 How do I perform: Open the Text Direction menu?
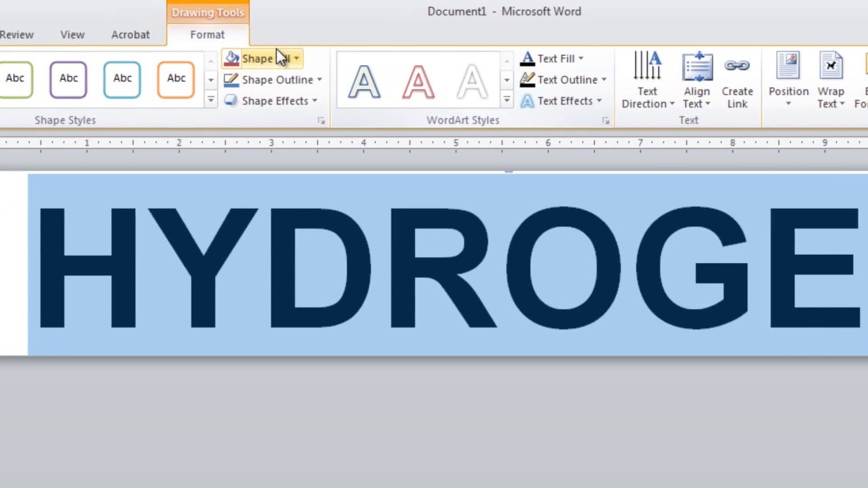tap(648, 80)
